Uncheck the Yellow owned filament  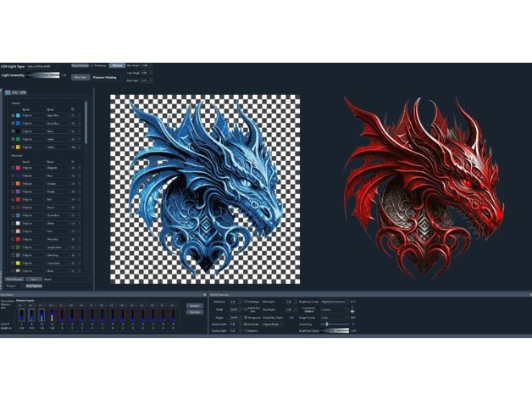(x=14, y=147)
